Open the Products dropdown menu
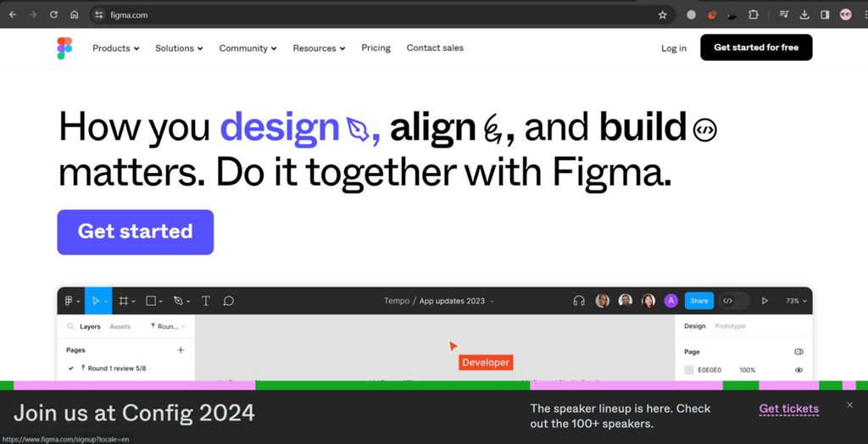 point(115,48)
